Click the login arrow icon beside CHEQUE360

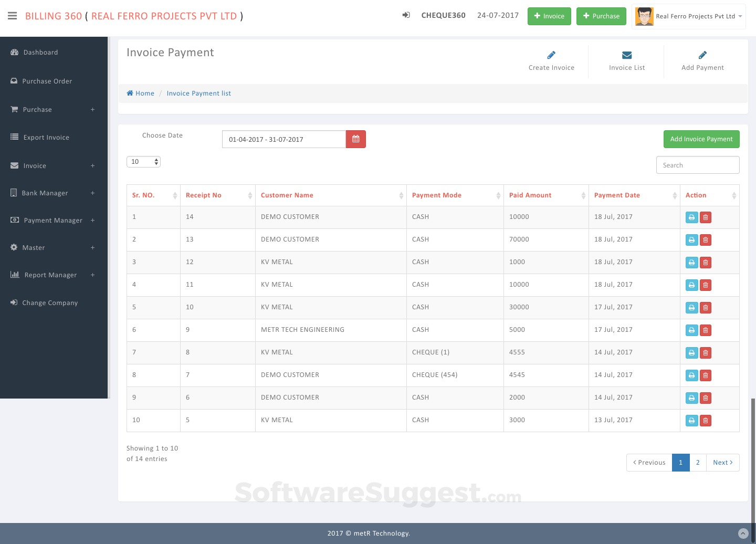click(x=406, y=15)
